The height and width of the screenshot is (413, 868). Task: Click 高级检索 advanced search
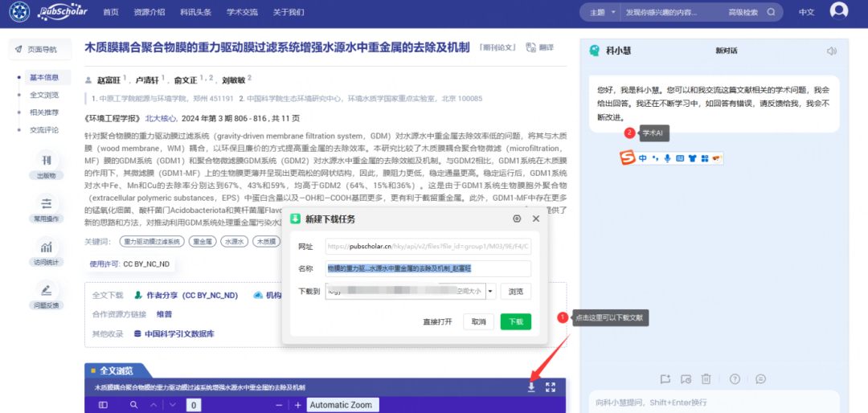pos(743,12)
